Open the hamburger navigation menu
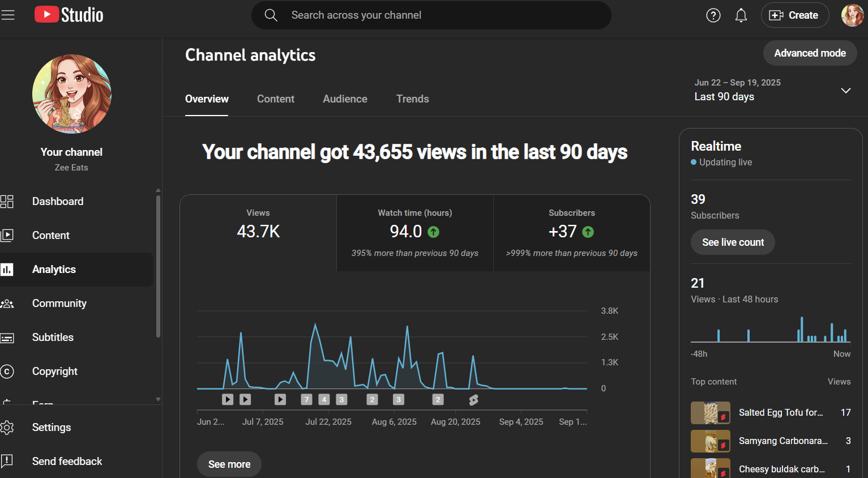868x478 pixels. (8, 15)
